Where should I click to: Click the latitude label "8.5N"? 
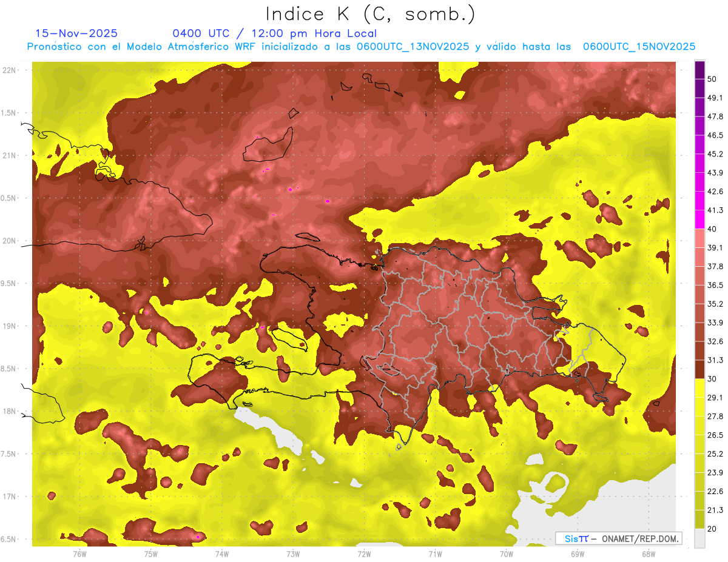tap(9, 369)
